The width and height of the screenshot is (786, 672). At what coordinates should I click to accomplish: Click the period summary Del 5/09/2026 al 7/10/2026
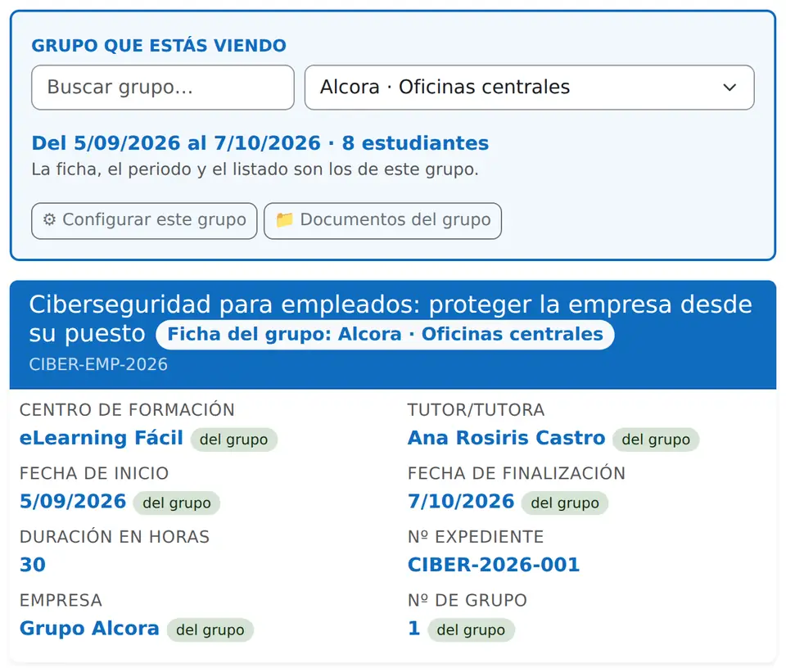click(x=176, y=143)
